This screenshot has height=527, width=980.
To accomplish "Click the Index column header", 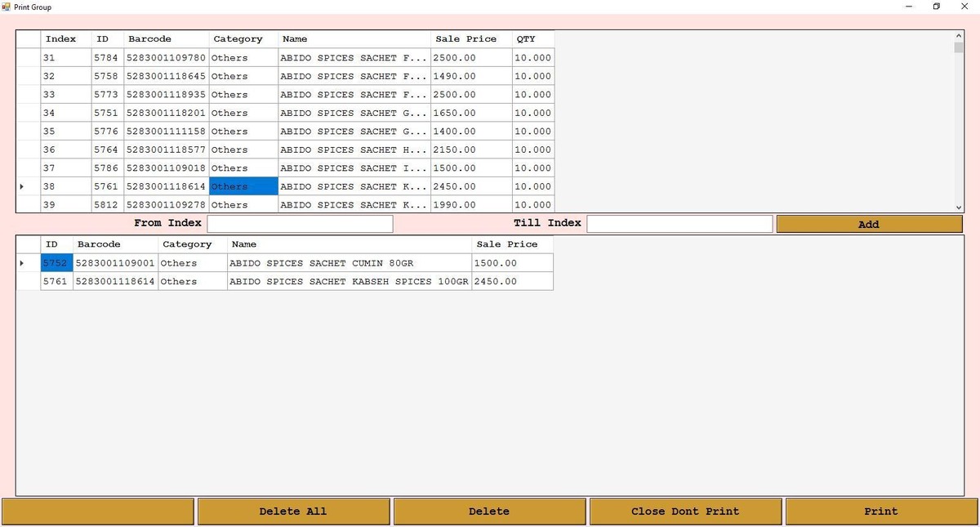I will [65, 39].
